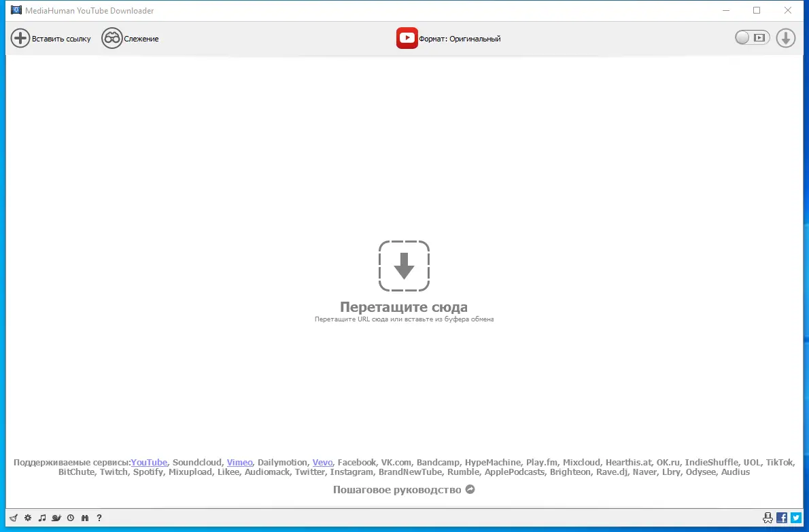Click the clock history icon
809x532 pixels.
coord(71,518)
